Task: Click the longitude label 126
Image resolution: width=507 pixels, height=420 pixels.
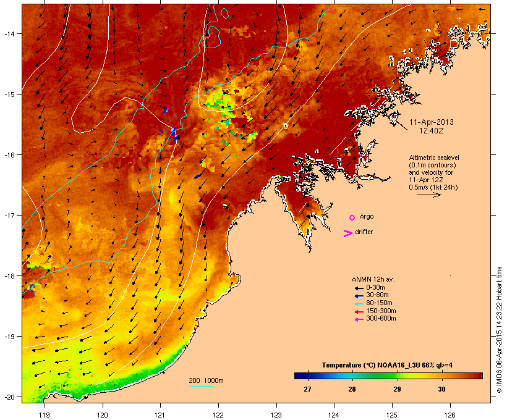Action: click(449, 415)
